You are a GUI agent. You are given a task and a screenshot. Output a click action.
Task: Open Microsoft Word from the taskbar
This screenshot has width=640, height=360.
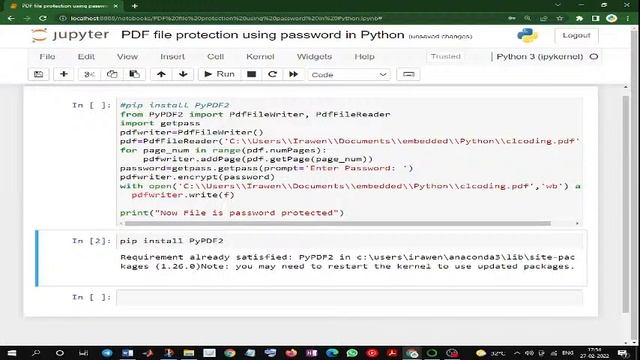pos(127,353)
